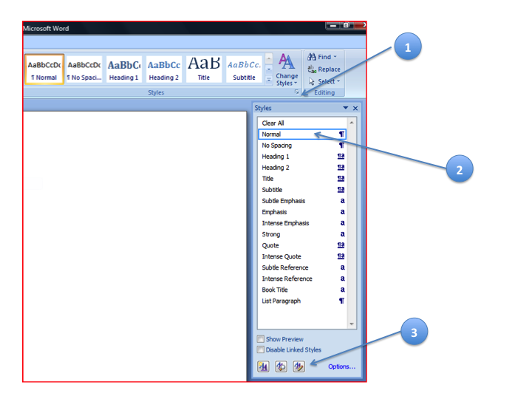Choose Intense Quote in Styles list

(x=282, y=256)
